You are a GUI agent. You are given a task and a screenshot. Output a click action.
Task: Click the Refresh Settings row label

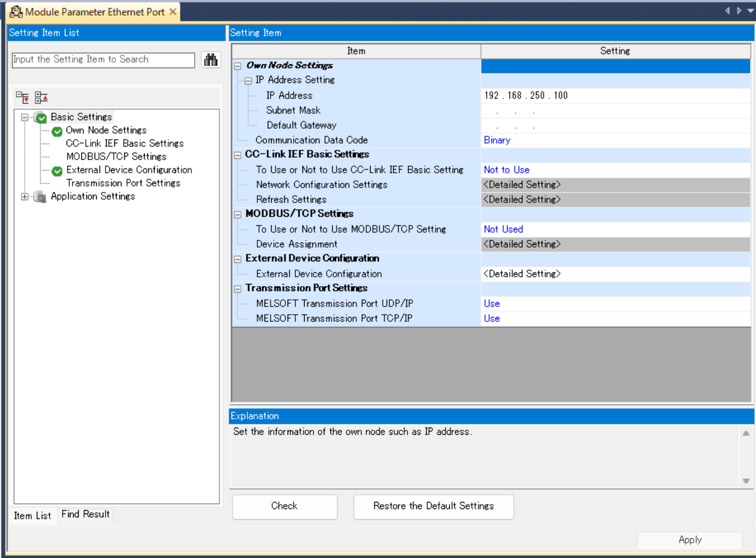pyautogui.click(x=291, y=200)
